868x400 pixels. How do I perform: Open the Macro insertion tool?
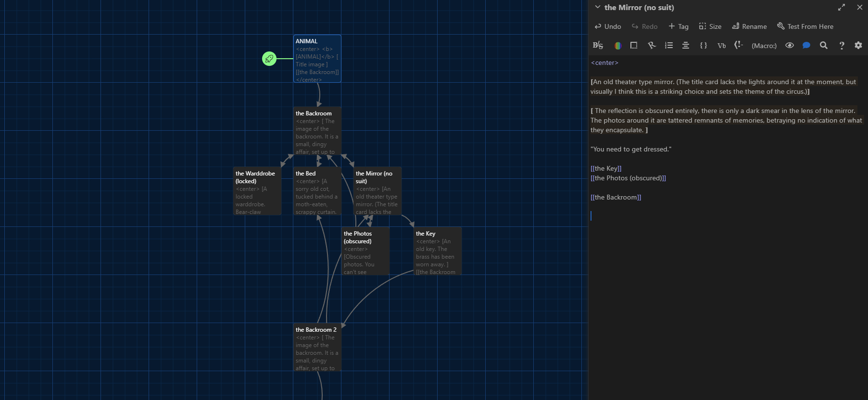(x=764, y=46)
